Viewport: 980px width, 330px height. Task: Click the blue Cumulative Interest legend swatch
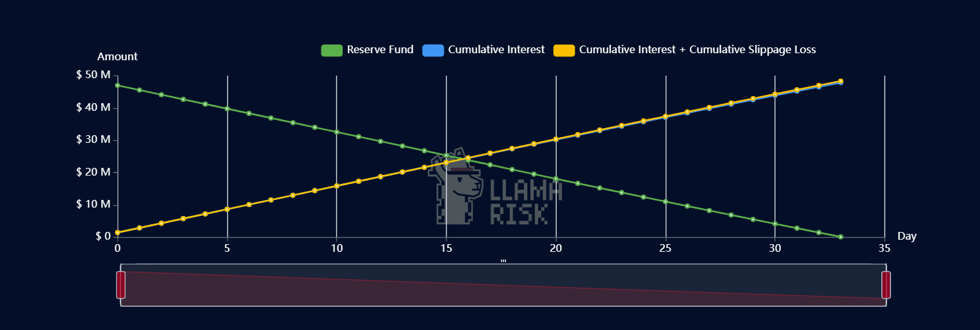pos(433,50)
